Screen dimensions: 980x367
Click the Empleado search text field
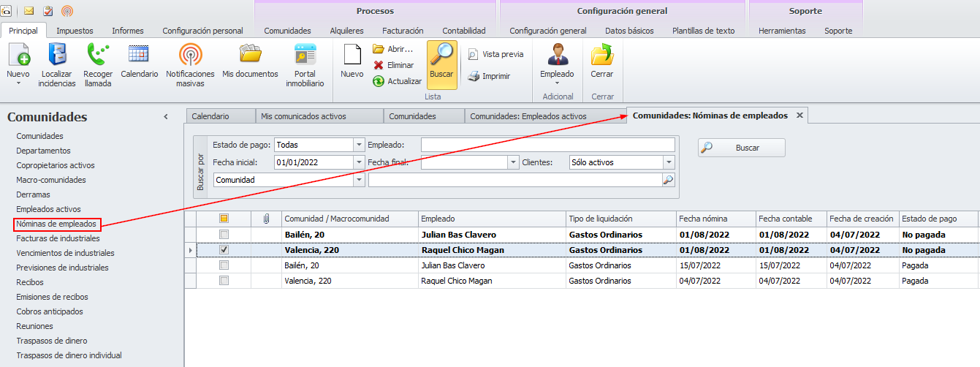pyautogui.click(x=547, y=145)
